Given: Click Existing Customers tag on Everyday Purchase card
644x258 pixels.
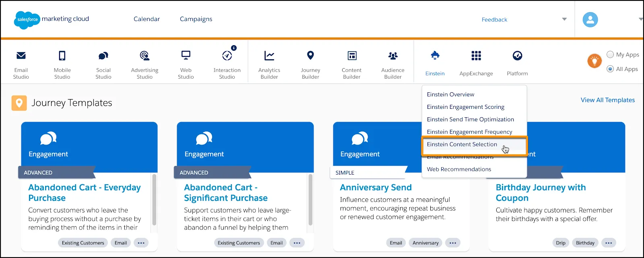Looking at the screenshot, I should 83,243.
